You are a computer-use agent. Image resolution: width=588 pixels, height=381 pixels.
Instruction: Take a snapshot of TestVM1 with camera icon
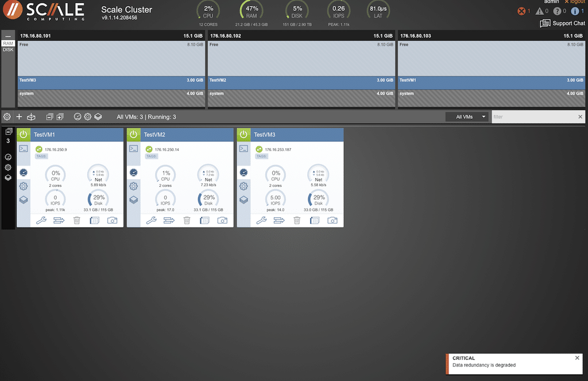(x=112, y=220)
